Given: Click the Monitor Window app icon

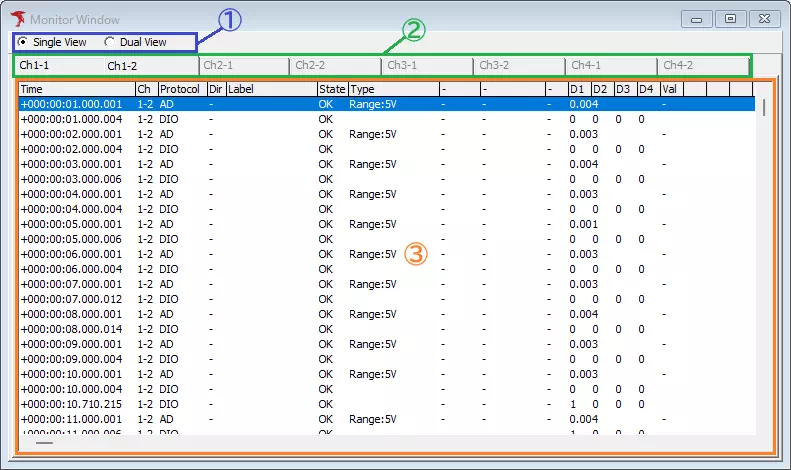Looking at the screenshot, I should click(x=17, y=19).
